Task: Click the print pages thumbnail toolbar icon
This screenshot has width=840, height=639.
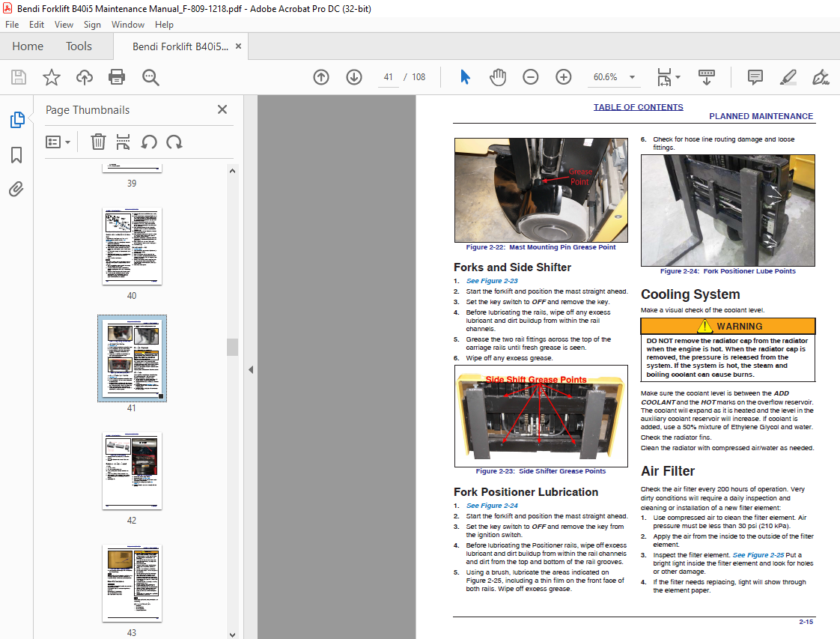Action: [x=124, y=142]
